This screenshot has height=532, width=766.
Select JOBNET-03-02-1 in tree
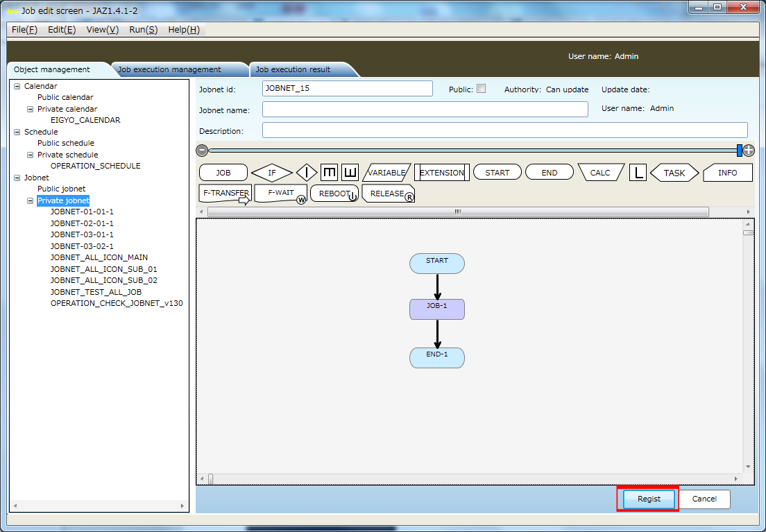click(x=82, y=246)
